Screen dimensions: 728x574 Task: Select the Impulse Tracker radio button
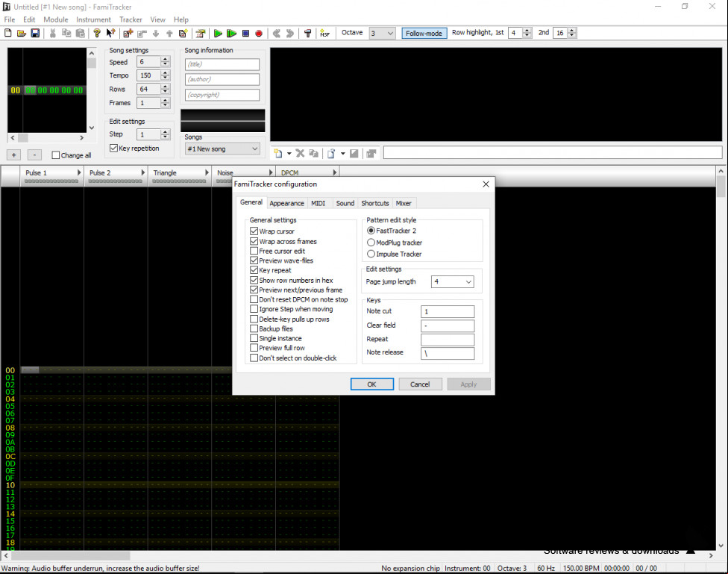[371, 254]
